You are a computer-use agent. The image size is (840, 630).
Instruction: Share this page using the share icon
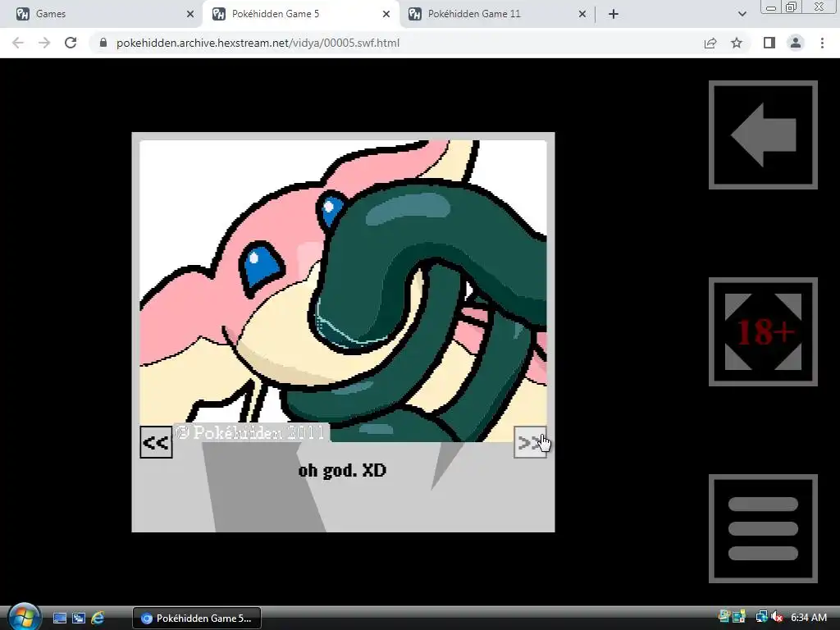(x=710, y=43)
